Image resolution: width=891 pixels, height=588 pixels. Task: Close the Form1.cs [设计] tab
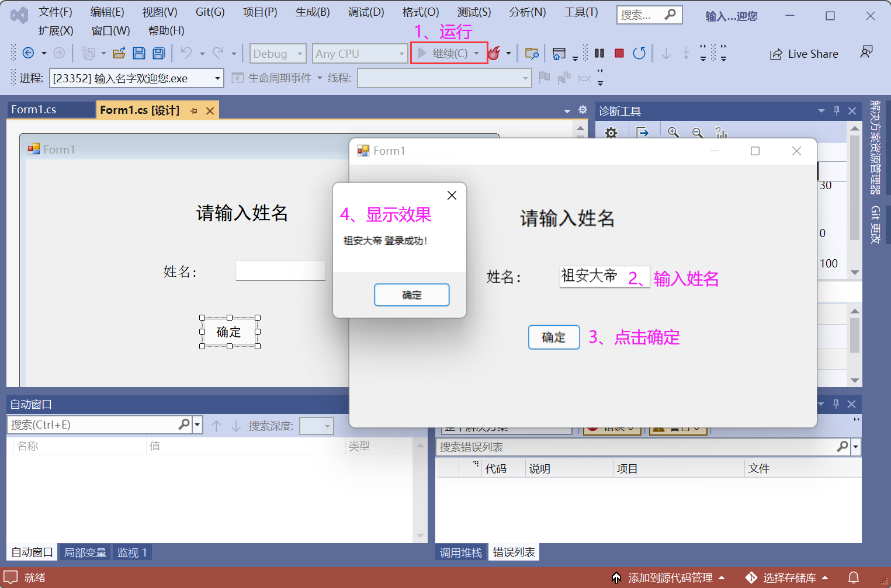coord(210,110)
